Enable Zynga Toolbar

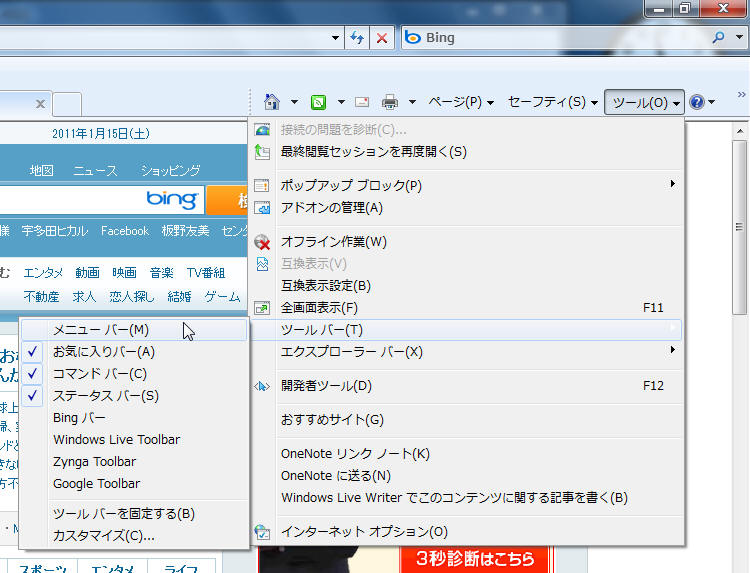(134, 462)
